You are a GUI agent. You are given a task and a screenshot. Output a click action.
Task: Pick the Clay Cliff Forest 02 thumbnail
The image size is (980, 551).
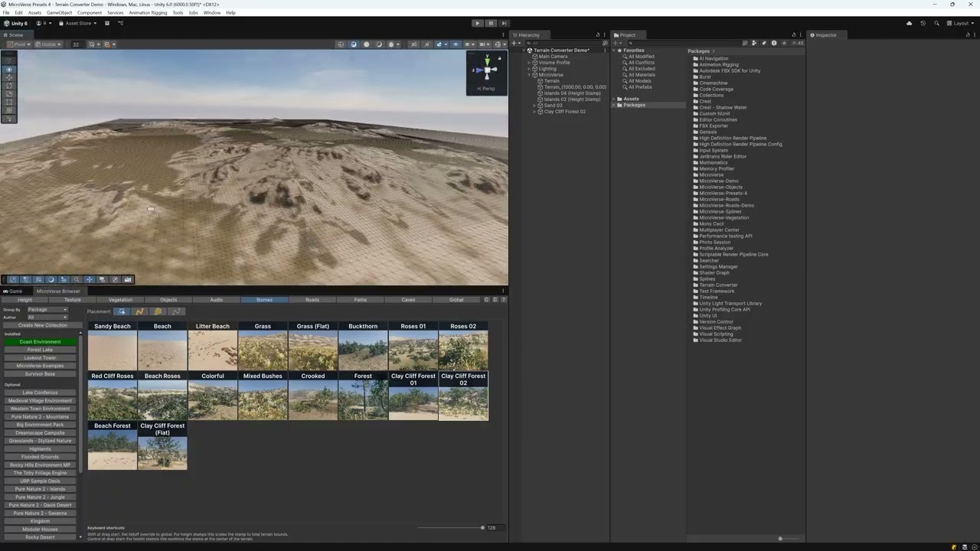point(463,396)
